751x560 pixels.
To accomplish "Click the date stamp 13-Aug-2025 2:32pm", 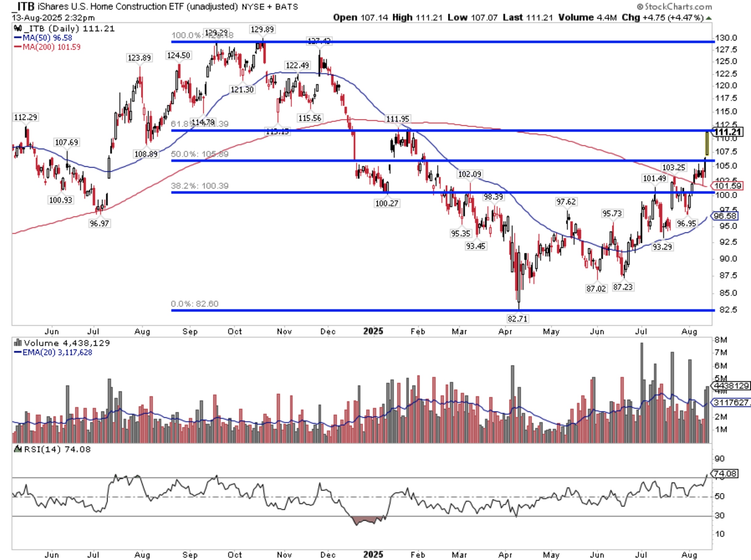I will click(53, 17).
